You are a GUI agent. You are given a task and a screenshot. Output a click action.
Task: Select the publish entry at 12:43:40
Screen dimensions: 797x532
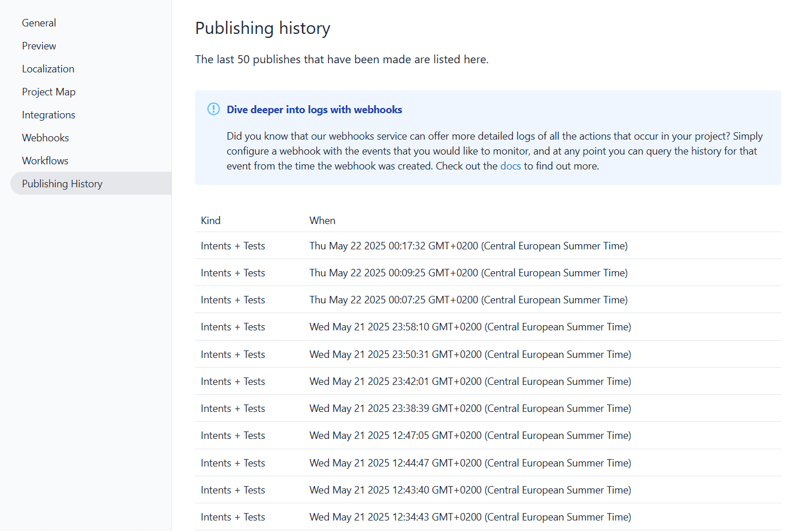coord(488,490)
